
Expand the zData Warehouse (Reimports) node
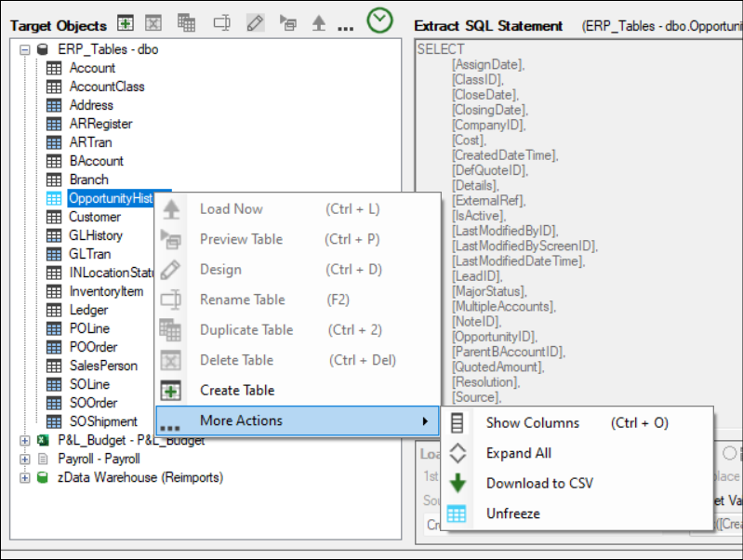[x=24, y=477]
